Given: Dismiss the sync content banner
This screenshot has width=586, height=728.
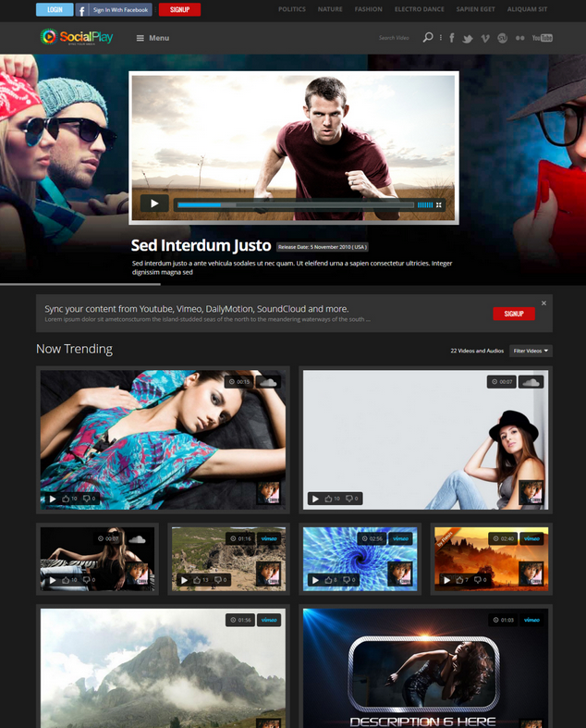Looking at the screenshot, I should pos(543,303).
